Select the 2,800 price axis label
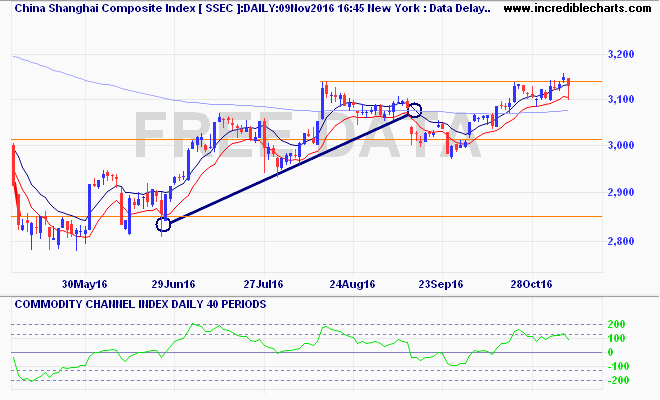This screenshot has height=400, width=660. tap(621, 241)
